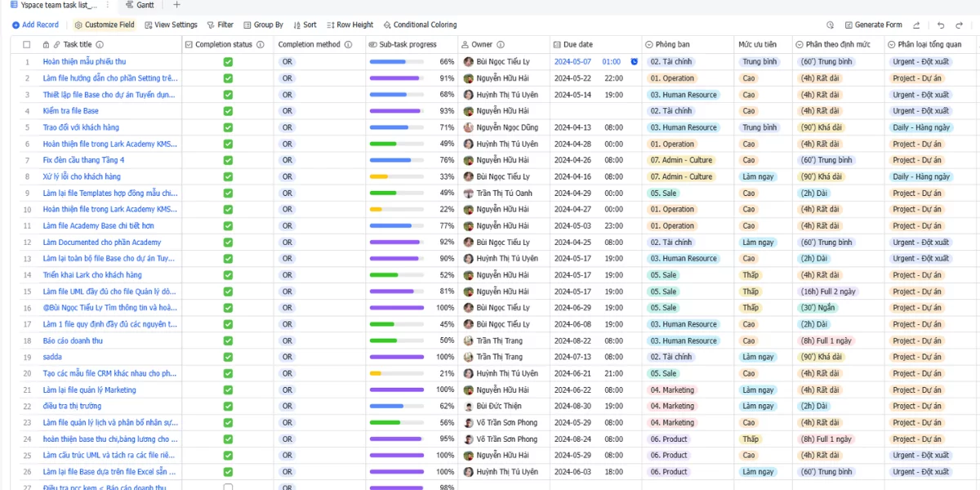Screen dimensions: 980x490
Task: Click Bùi Ngọc Tiểu Ly avatar in row 1
Action: click(x=469, y=61)
